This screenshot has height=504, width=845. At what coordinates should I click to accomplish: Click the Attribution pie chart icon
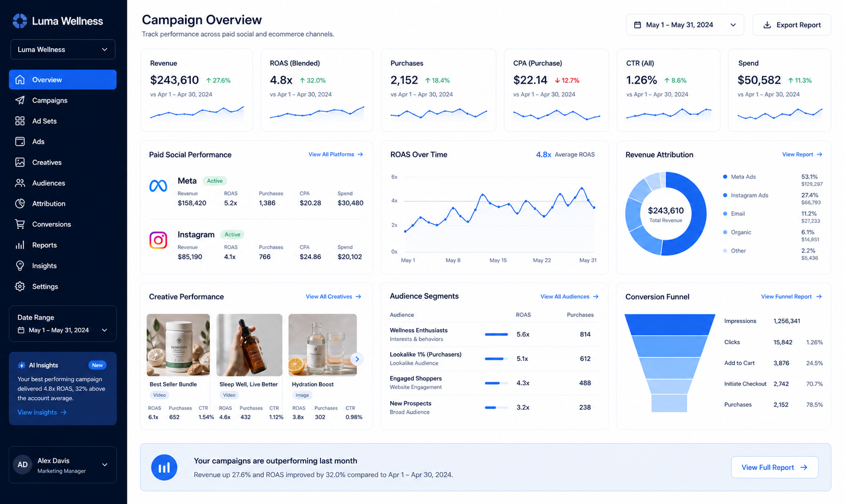20,203
